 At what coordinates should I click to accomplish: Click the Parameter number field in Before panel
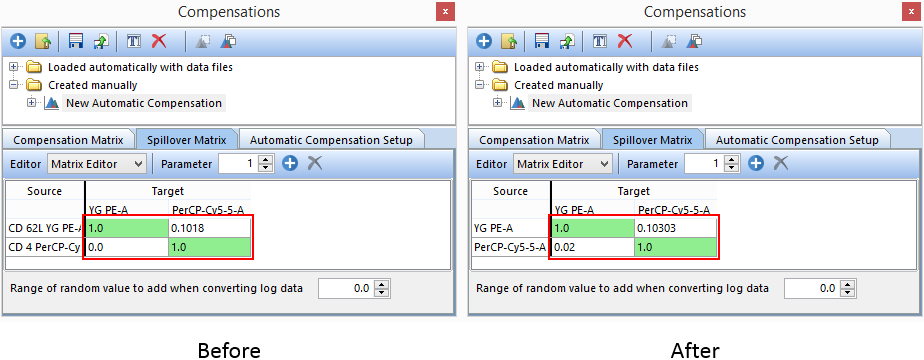coord(239,164)
